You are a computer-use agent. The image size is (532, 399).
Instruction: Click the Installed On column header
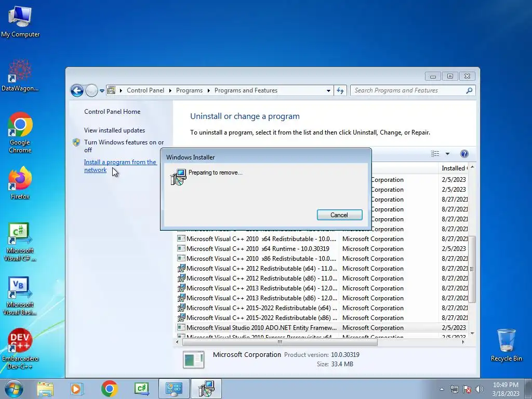coord(453,168)
